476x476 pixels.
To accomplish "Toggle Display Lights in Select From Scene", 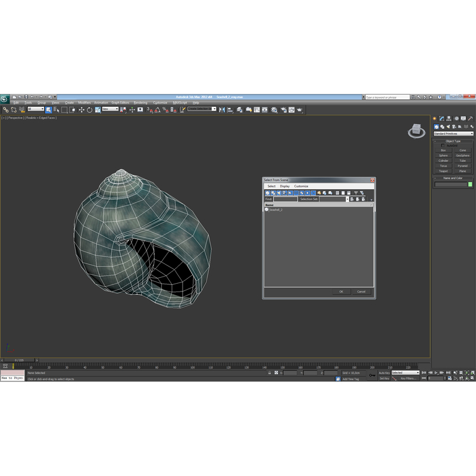I will tap(279, 193).
